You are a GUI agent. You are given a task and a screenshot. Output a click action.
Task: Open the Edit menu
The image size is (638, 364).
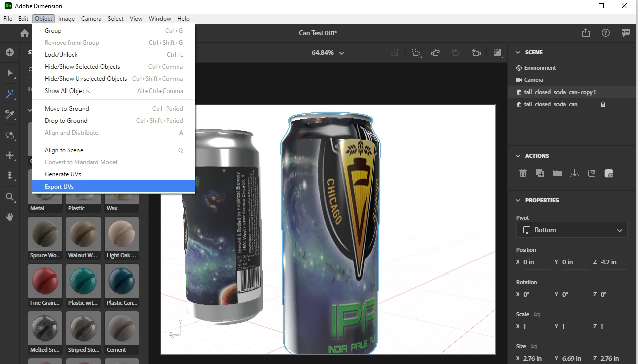23,19
